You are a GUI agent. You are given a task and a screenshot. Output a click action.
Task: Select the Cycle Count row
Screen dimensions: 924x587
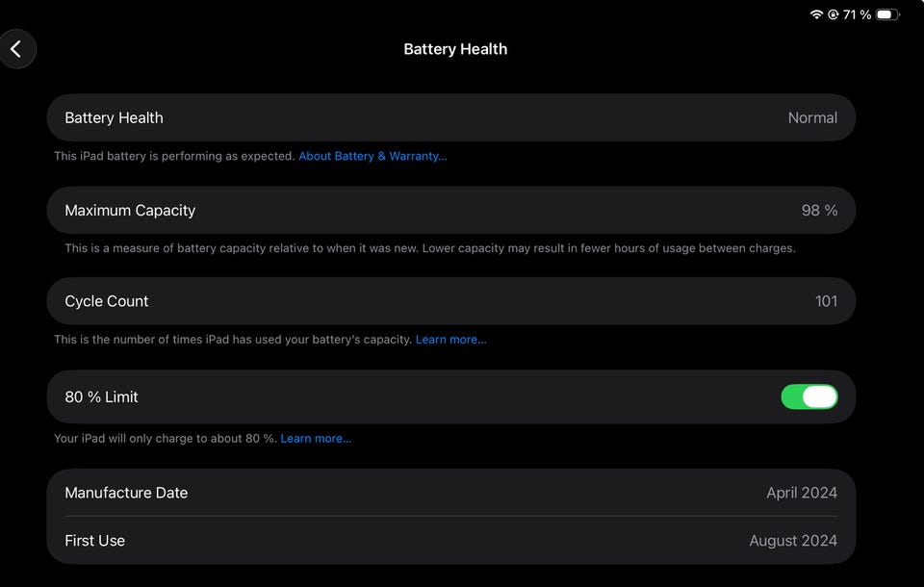pyautogui.click(x=450, y=301)
